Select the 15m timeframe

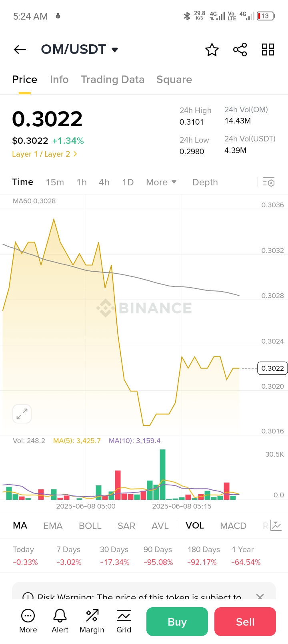pyautogui.click(x=55, y=182)
